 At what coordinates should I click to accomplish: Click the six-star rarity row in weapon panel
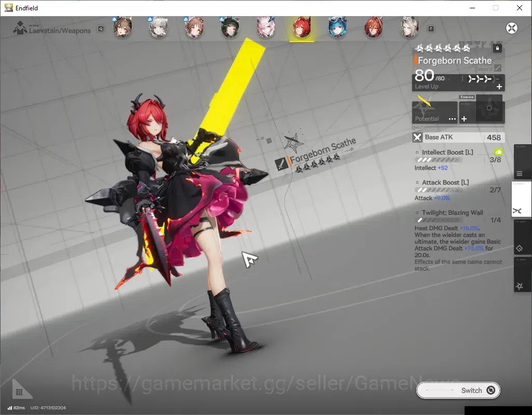[x=442, y=49]
